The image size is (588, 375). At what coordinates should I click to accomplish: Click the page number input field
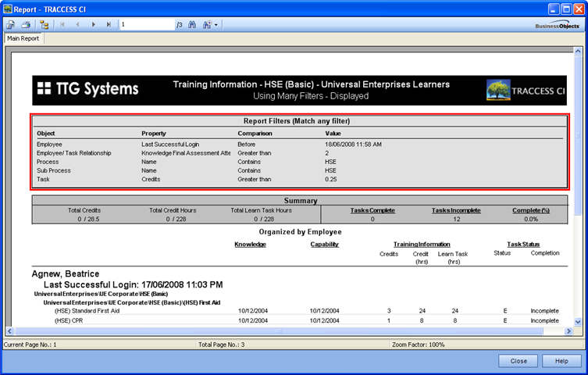coord(147,25)
